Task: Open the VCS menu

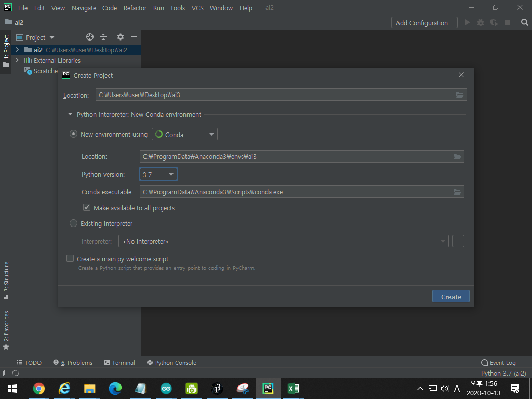Action: pyautogui.click(x=197, y=8)
